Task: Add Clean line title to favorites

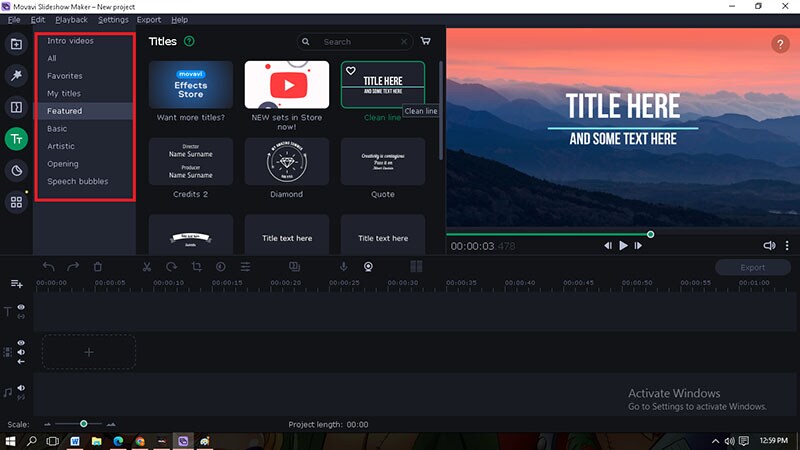Action: pos(351,71)
